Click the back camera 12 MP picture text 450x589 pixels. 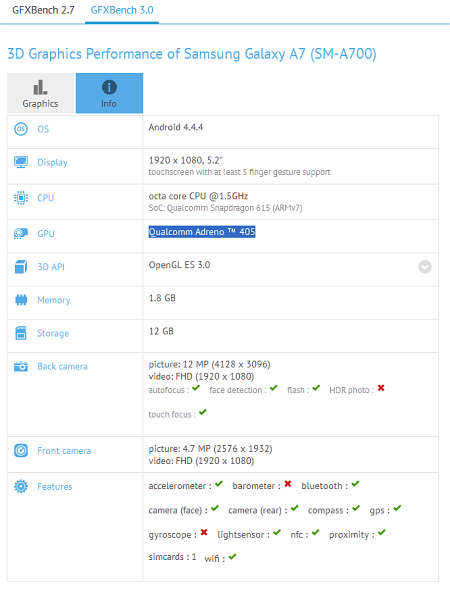pos(209,364)
